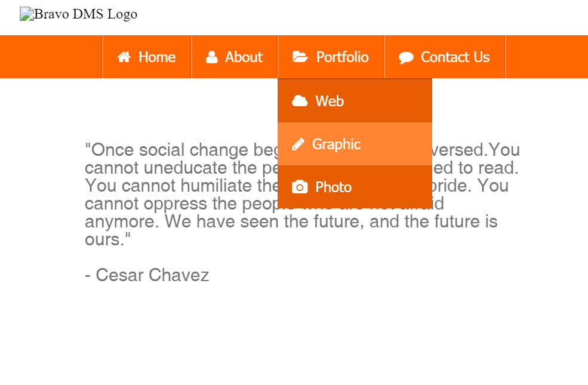Open the About menu label
Image resolution: width=588 pixels, height=385 pixels.
pos(244,57)
